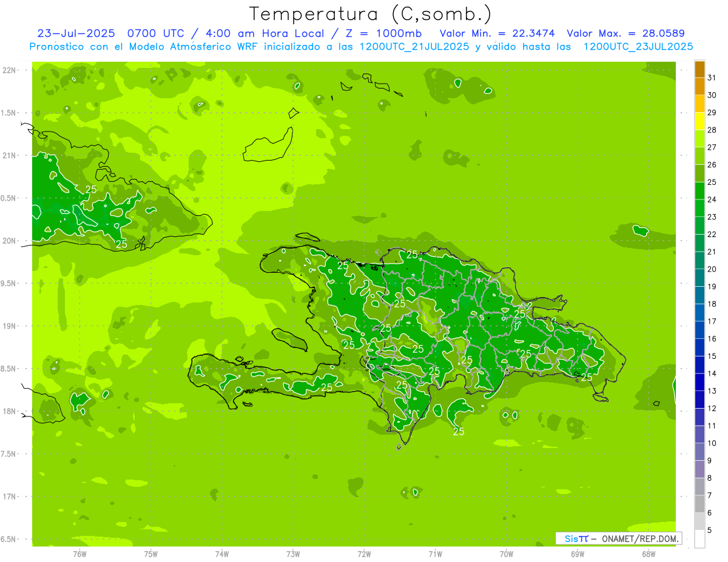Viewport: 728px width, 562px height.
Task: Click colorbar value "31"
Action: pyautogui.click(x=712, y=78)
